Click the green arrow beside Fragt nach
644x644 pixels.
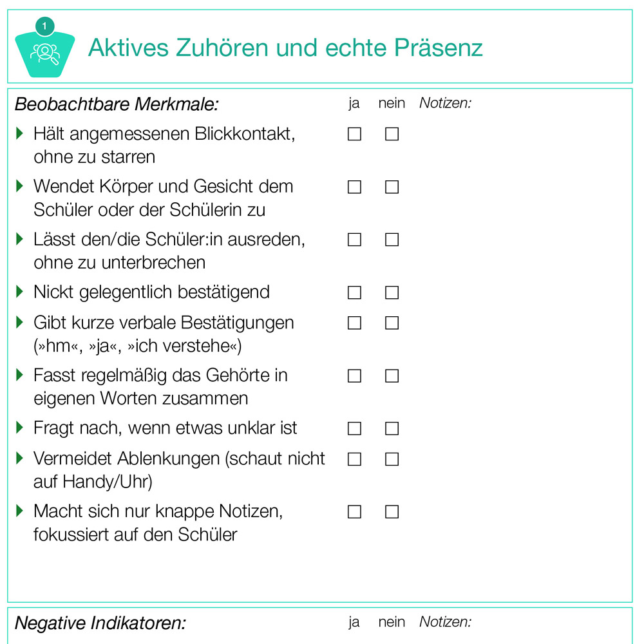20,428
